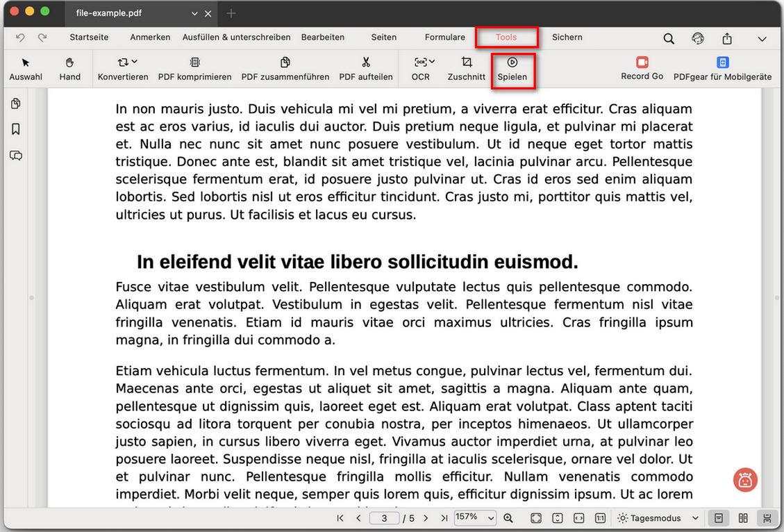The height and width of the screenshot is (532, 784).
Task: Select the Hand tool
Action: 69,69
